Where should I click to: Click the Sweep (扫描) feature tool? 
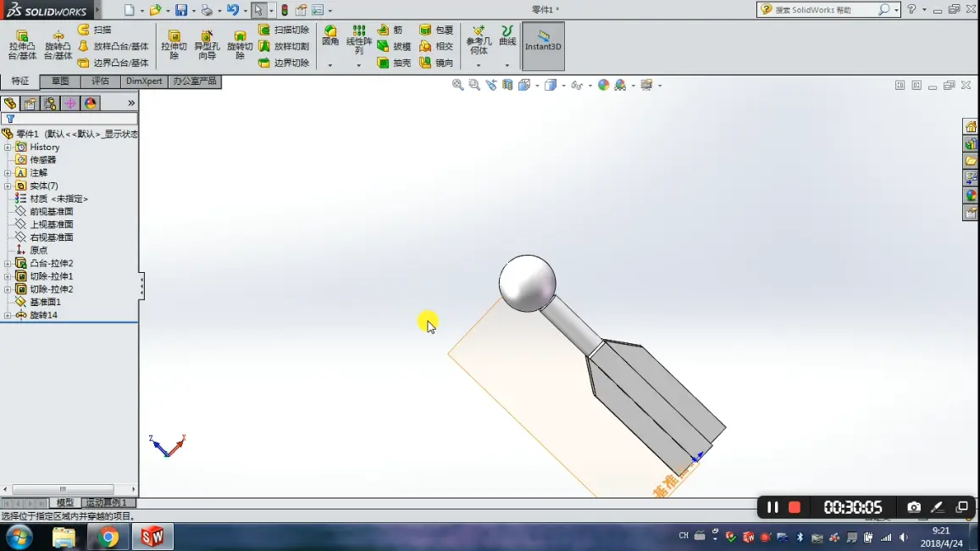click(x=95, y=30)
